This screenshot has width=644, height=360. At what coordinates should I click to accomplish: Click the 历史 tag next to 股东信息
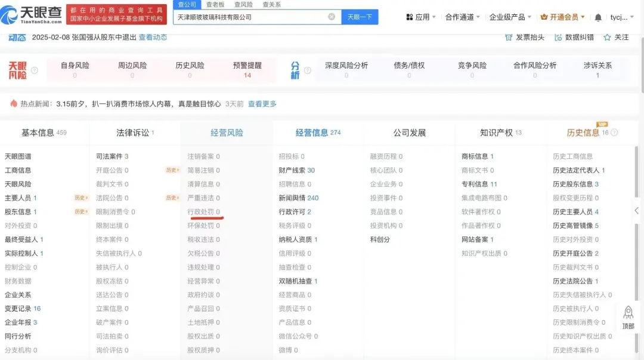pos(81,211)
